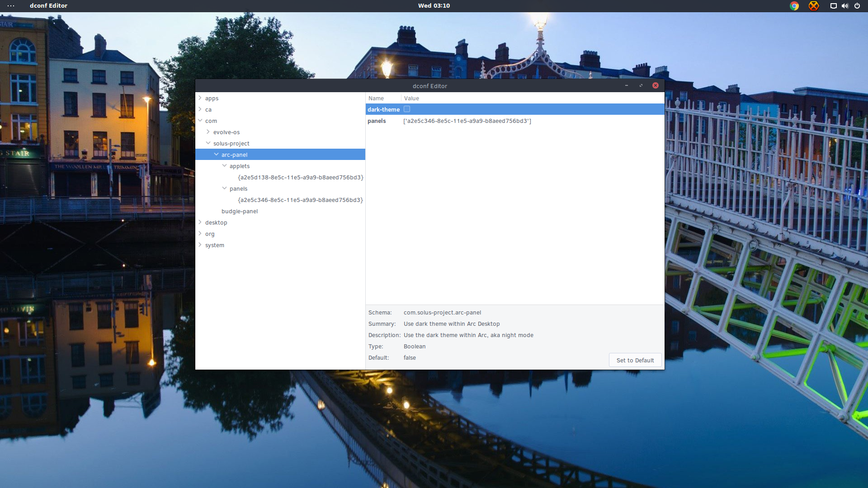868x488 pixels.
Task: Maximize the dconf Editor window
Action: point(641,85)
